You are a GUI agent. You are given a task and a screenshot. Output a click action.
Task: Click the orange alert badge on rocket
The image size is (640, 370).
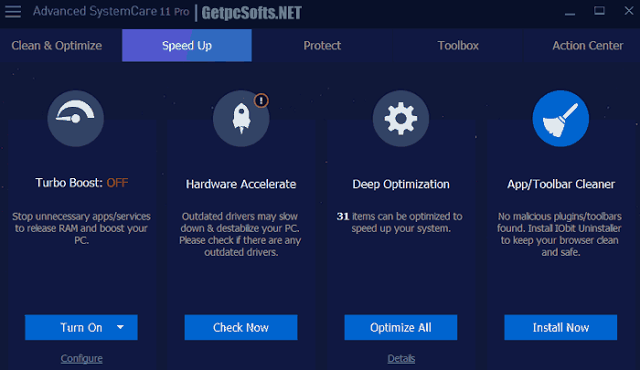coord(261,100)
